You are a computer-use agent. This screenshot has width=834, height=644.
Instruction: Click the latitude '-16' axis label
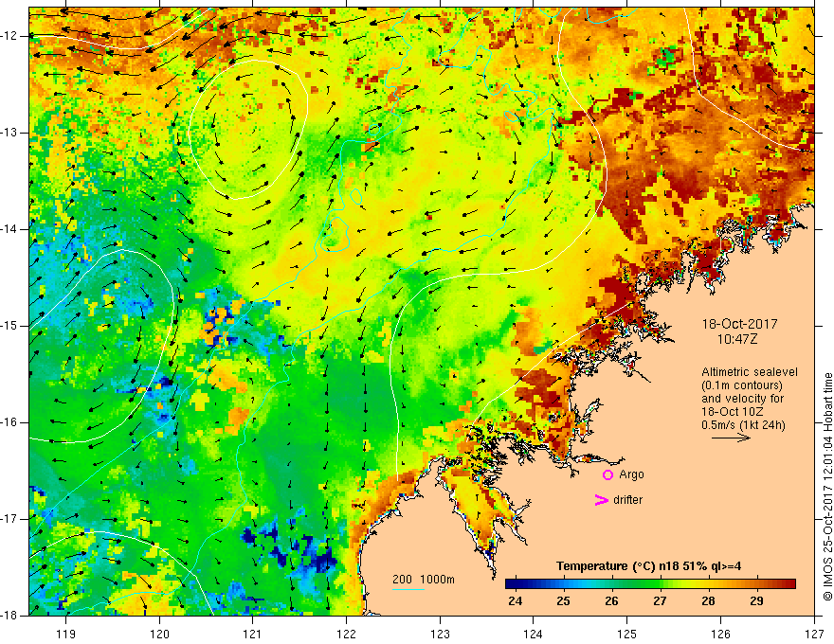(10, 422)
